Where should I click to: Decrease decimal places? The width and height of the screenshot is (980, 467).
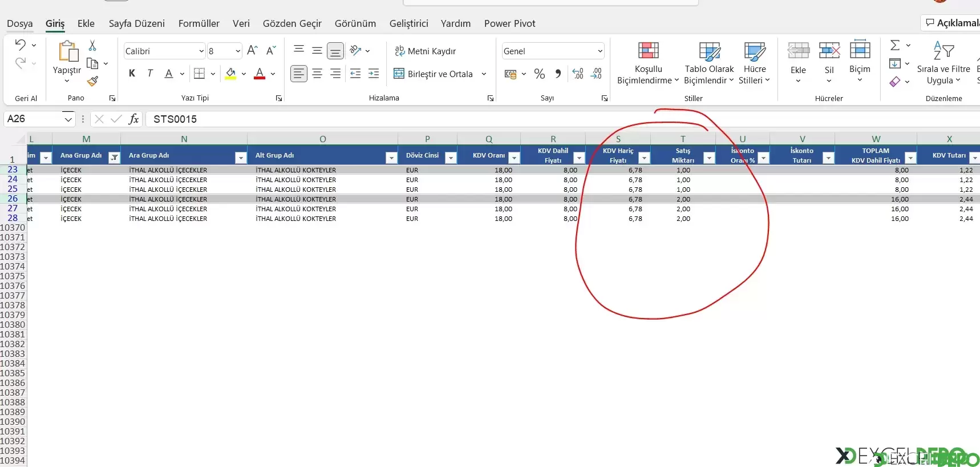tap(596, 74)
